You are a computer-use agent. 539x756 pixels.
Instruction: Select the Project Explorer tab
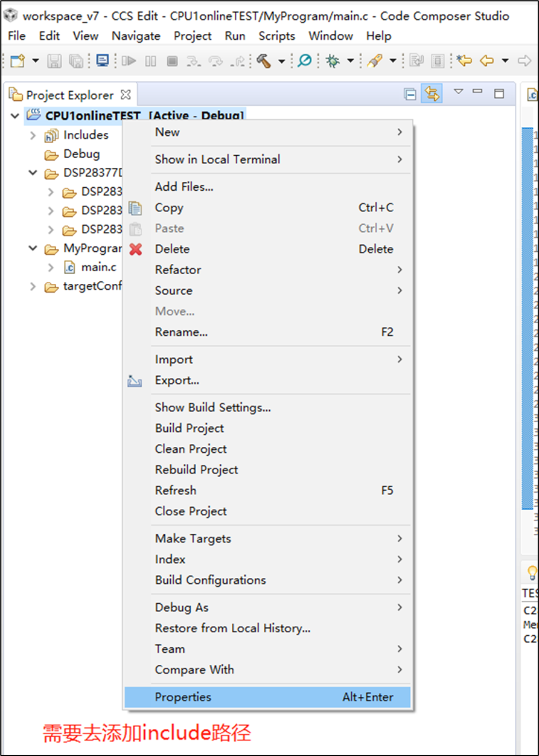69,95
